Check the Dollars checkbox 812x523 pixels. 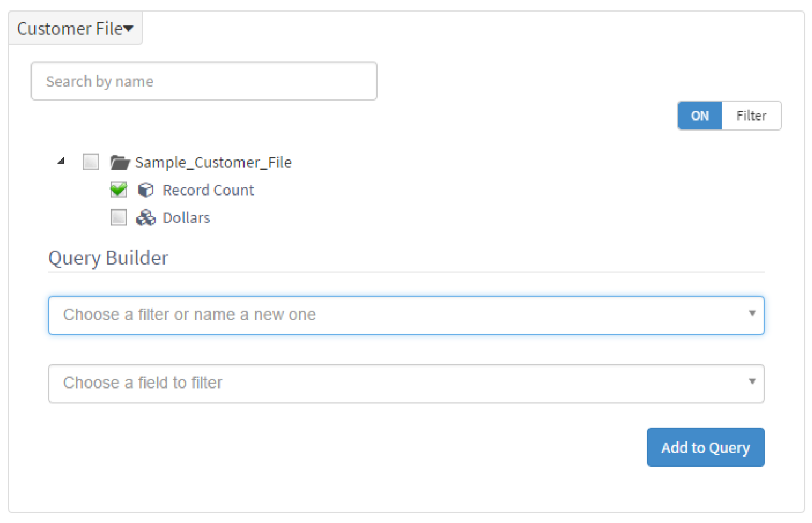(x=119, y=217)
